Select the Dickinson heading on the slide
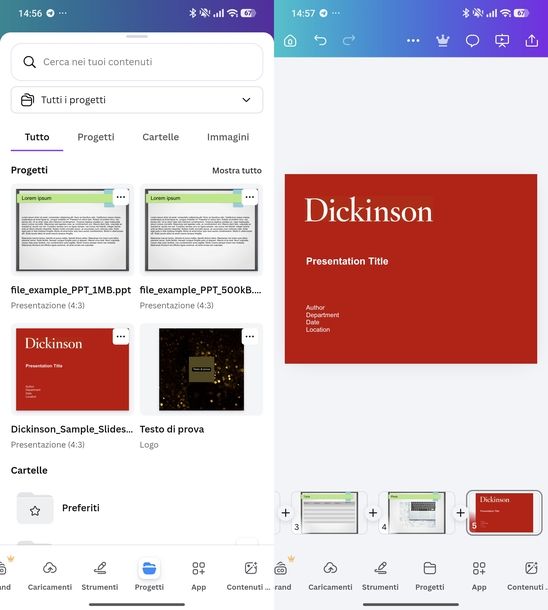548x610 pixels. click(x=368, y=210)
